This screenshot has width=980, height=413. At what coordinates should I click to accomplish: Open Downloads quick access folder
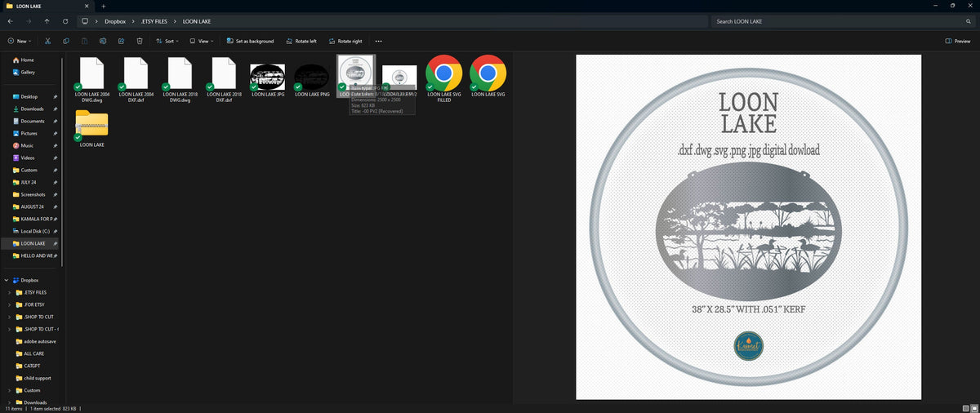pos(32,109)
